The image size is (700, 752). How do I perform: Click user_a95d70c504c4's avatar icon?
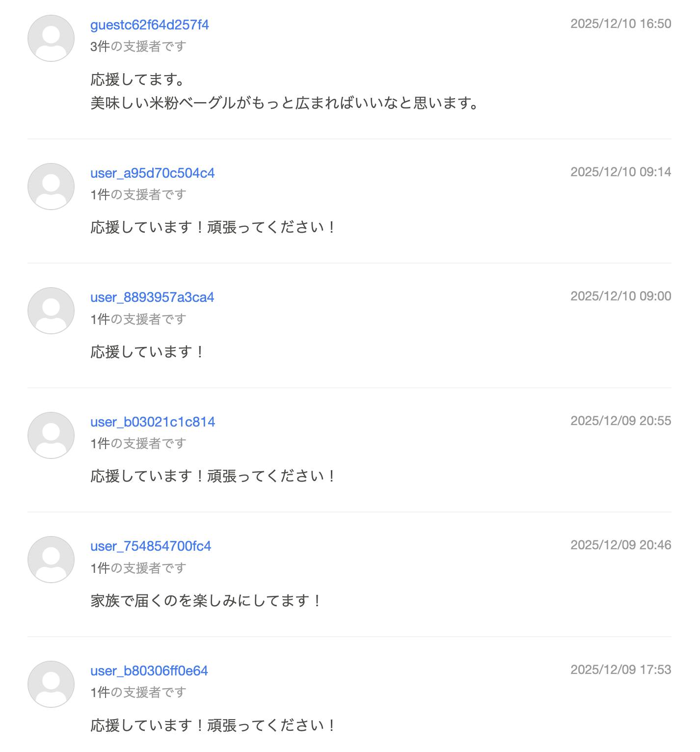[x=51, y=186]
